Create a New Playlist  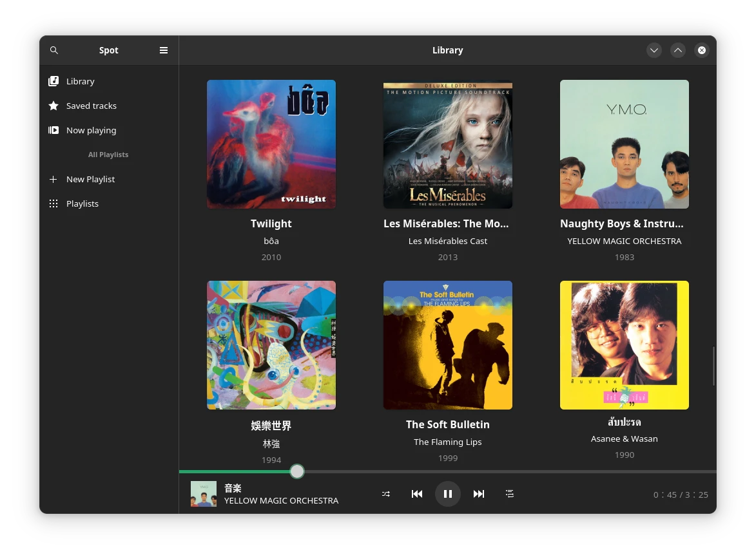coord(90,179)
